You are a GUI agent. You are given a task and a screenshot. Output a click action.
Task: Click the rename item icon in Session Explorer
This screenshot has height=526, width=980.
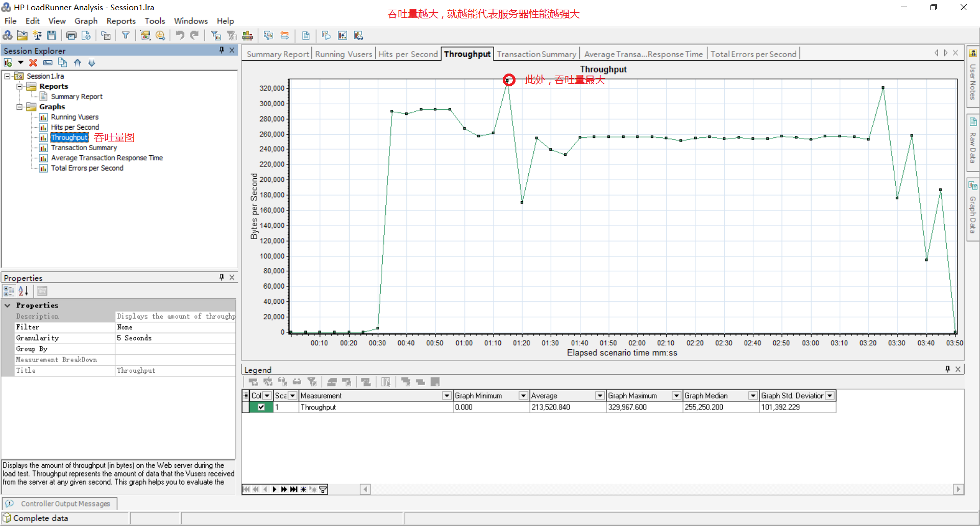tap(47, 63)
